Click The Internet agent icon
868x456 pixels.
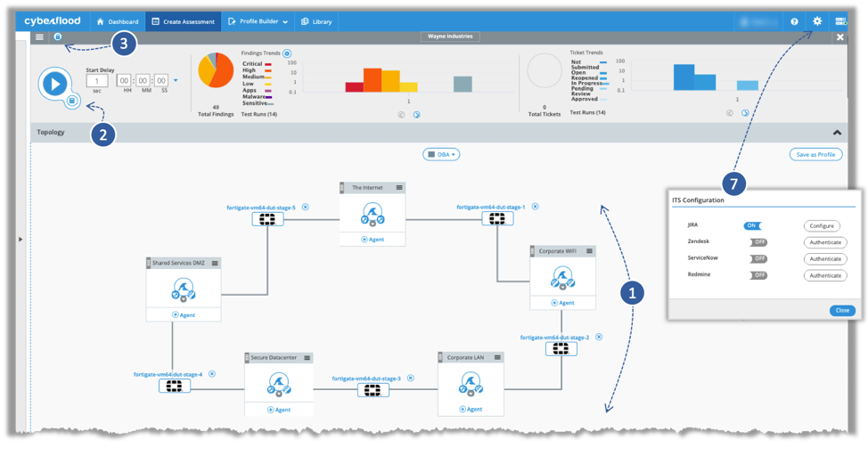373,214
